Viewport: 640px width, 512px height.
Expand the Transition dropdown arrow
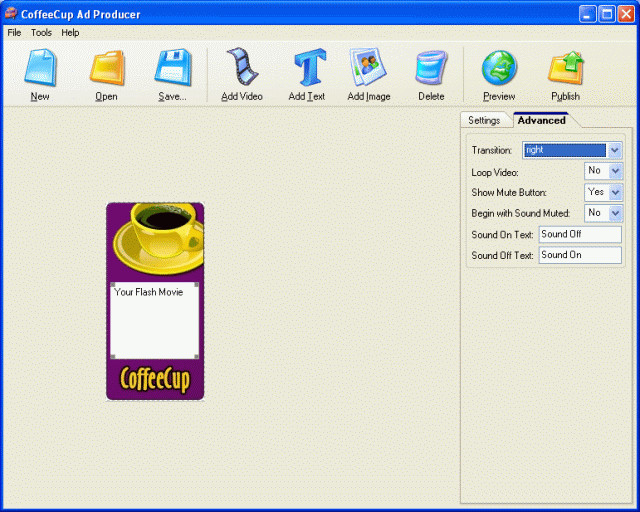coord(614,150)
